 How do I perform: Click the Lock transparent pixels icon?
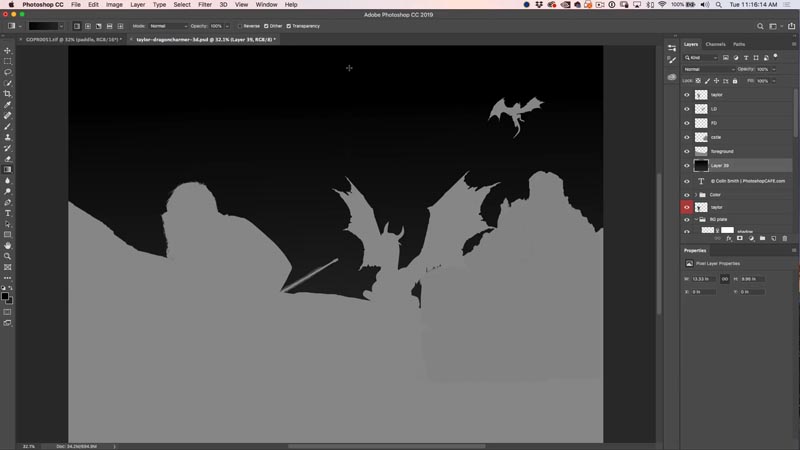coord(698,81)
